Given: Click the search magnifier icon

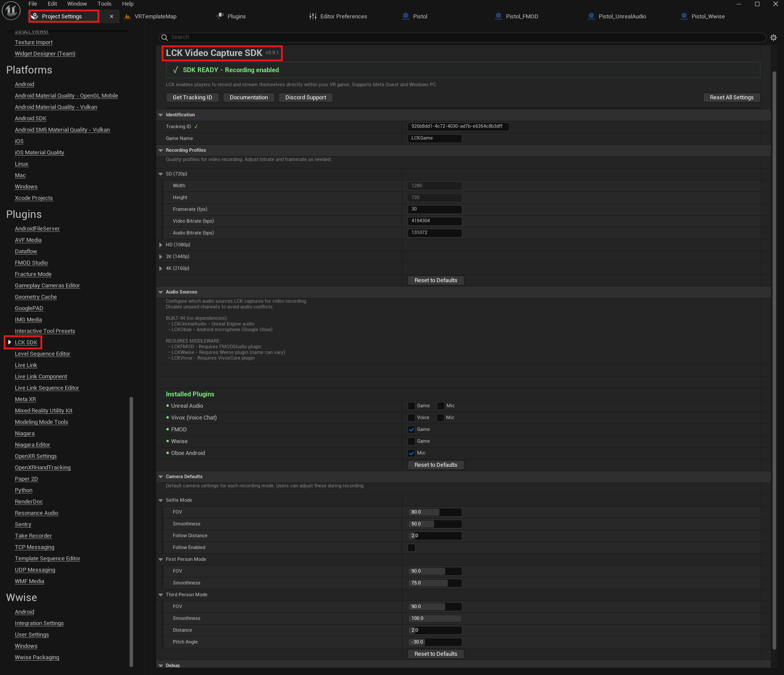Looking at the screenshot, I should click(165, 38).
